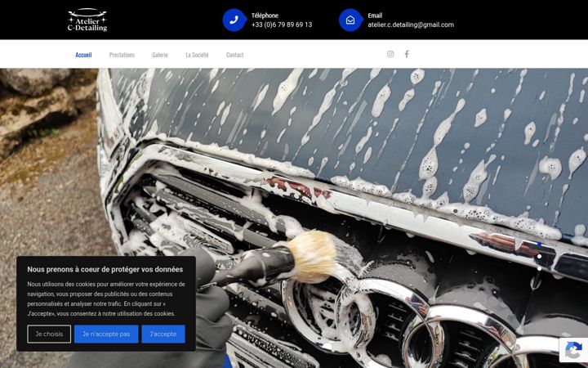
Task: Open the Facebook page icon
Action: click(x=407, y=54)
